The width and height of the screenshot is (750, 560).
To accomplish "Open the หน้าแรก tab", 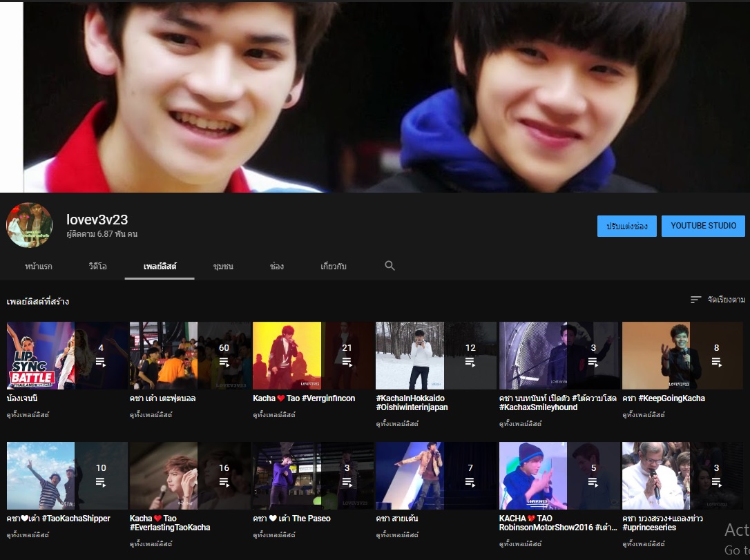I will coord(39,267).
